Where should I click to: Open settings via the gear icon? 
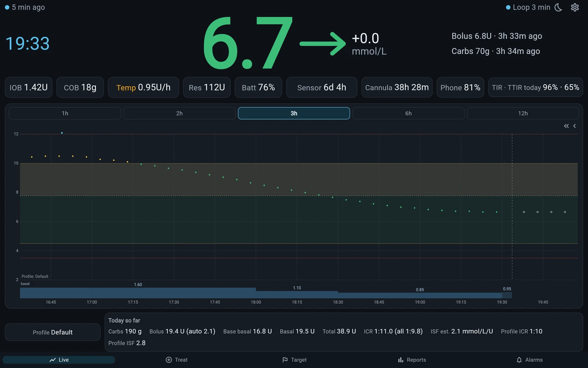[x=575, y=7]
